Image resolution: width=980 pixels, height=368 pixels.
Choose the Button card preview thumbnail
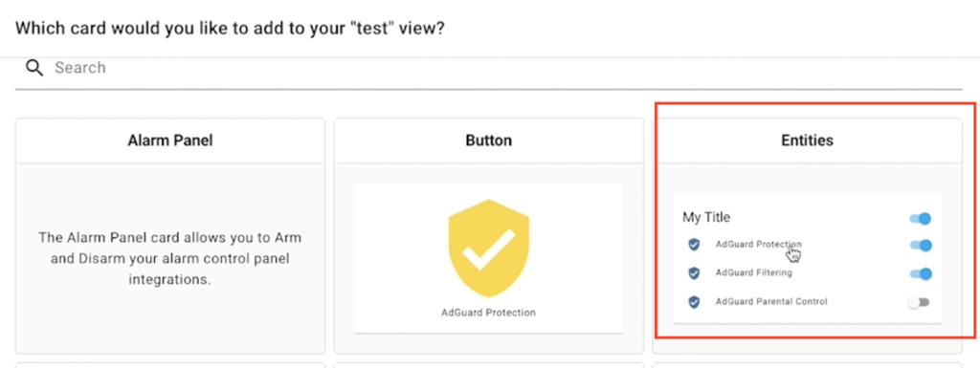point(489,258)
